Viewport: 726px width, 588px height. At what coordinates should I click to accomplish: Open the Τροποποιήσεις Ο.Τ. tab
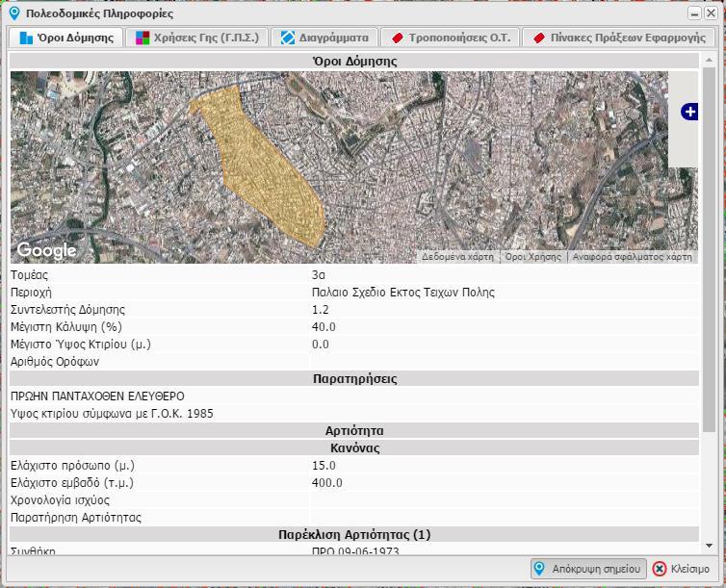[x=451, y=38]
